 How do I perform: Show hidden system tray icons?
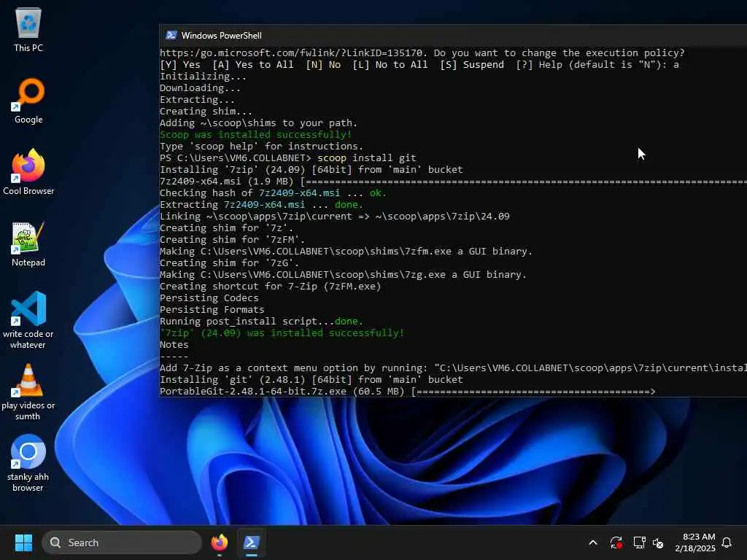pos(593,542)
